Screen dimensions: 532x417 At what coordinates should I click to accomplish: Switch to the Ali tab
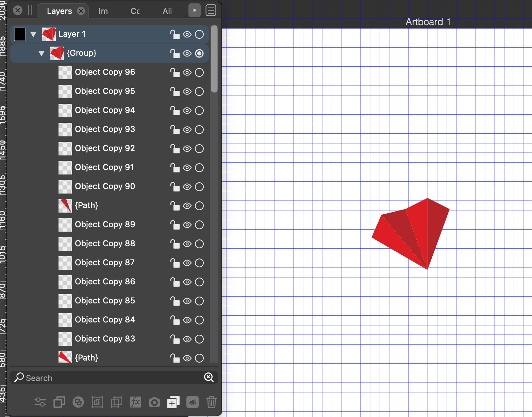167,11
